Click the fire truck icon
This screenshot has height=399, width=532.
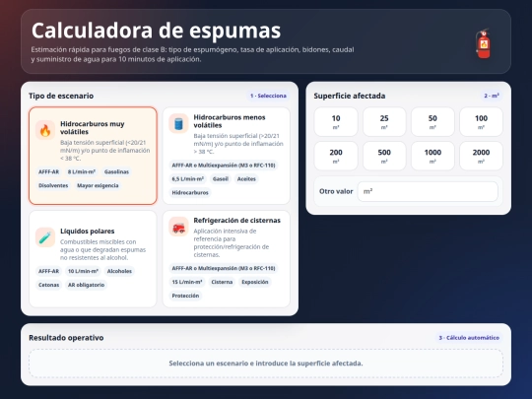click(x=178, y=227)
